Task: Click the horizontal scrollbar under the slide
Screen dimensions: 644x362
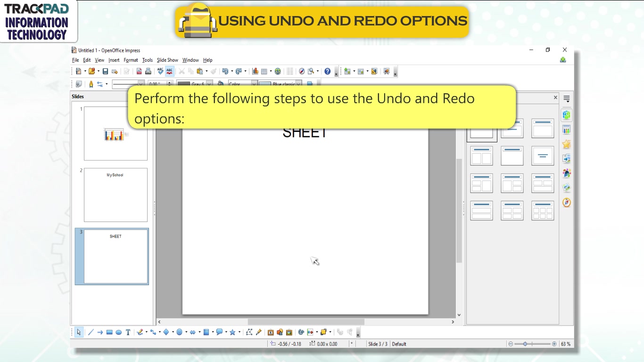Action: click(306, 322)
